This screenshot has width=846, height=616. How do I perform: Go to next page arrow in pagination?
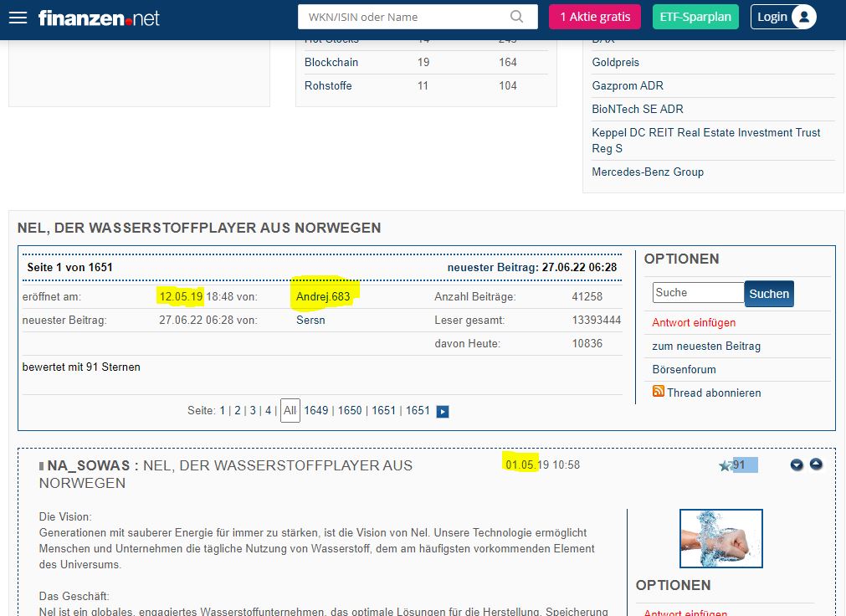[x=443, y=412]
